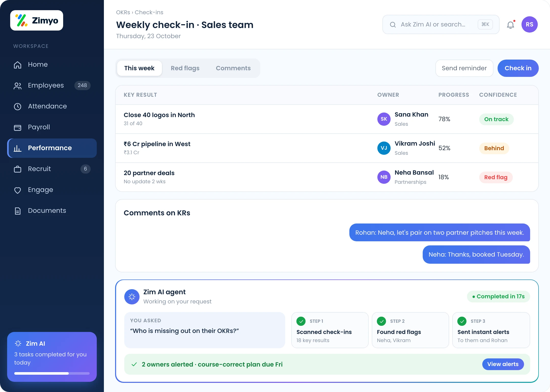This screenshot has width=550, height=392.
Task: Open the Documents section
Action: [52, 211]
